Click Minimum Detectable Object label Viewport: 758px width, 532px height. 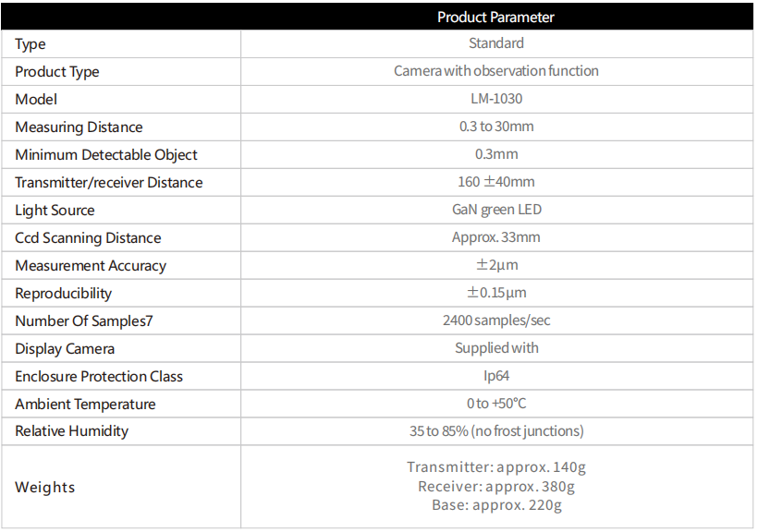pyautogui.click(x=106, y=155)
